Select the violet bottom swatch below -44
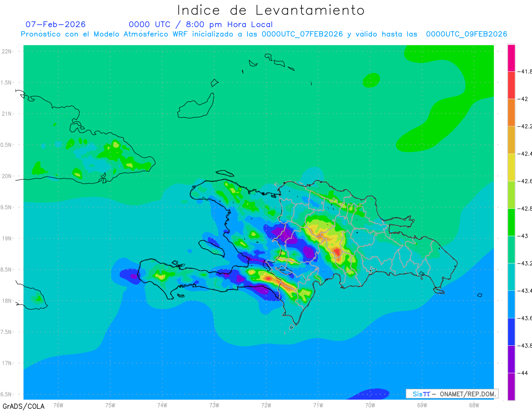This screenshot has width=532, height=411. pyautogui.click(x=511, y=387)
